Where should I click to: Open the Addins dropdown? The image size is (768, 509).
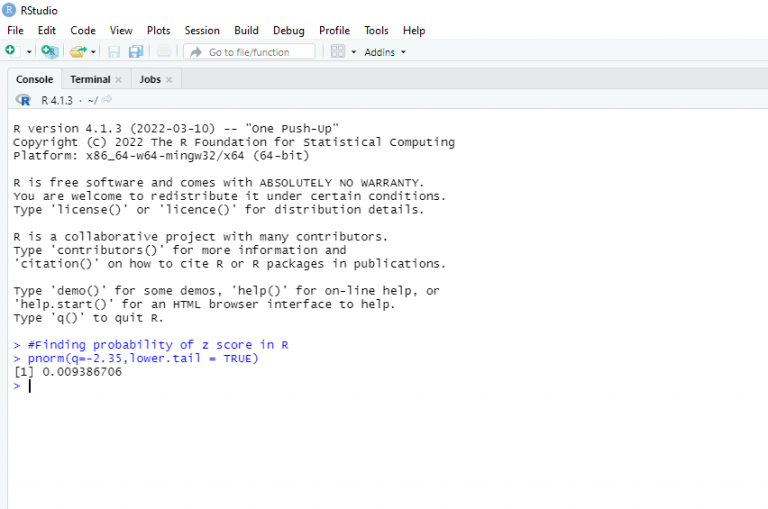(x=385, y=52)
